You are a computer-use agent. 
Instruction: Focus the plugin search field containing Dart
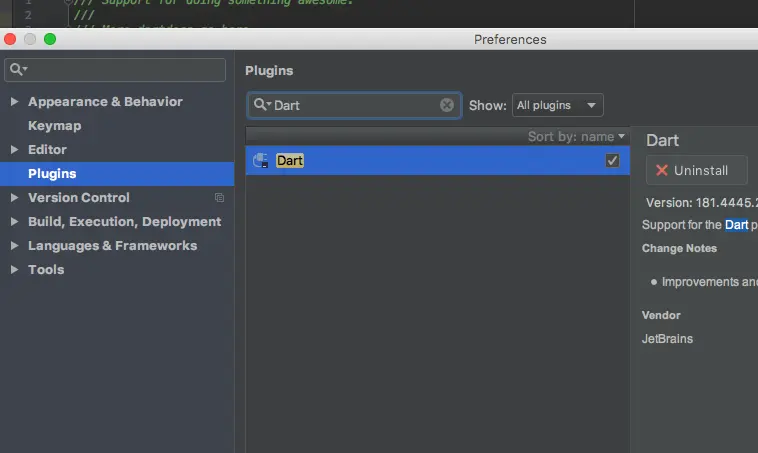point(354,105)
